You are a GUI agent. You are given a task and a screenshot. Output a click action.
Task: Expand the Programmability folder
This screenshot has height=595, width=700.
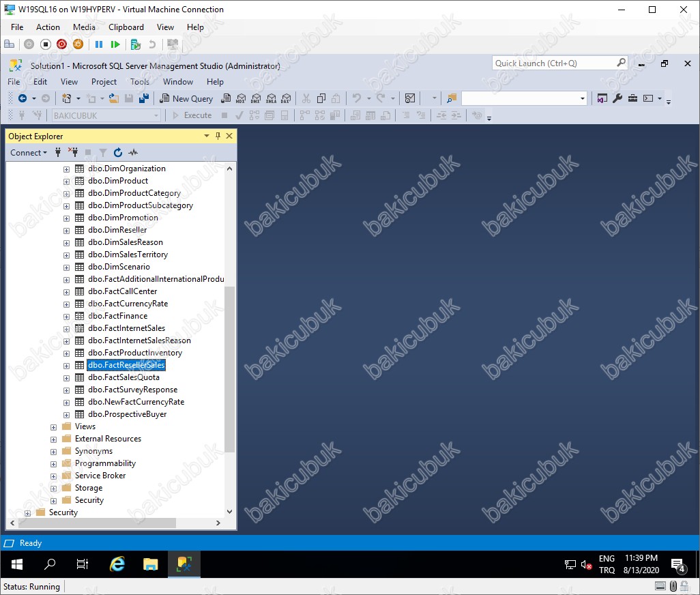53,464
